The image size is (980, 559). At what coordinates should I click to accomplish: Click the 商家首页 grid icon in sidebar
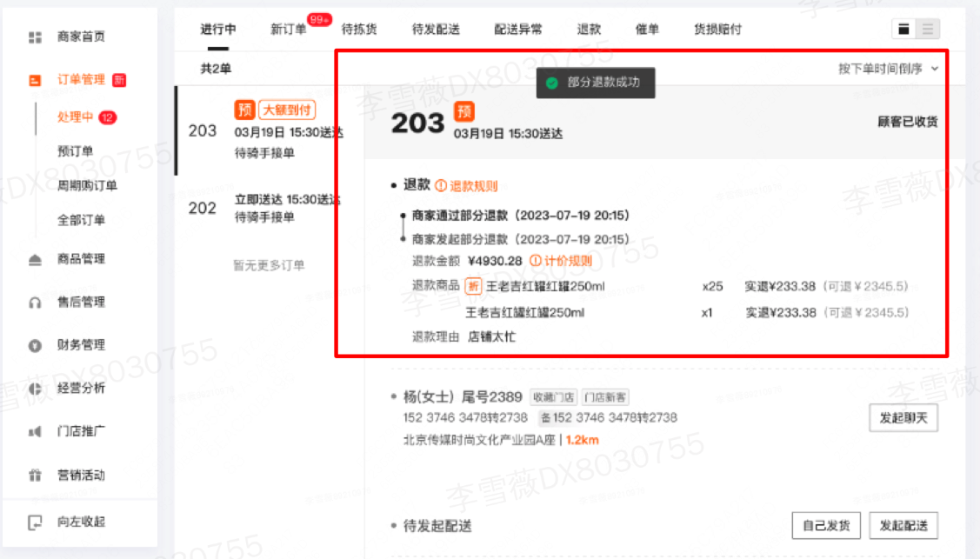point(35,37)
